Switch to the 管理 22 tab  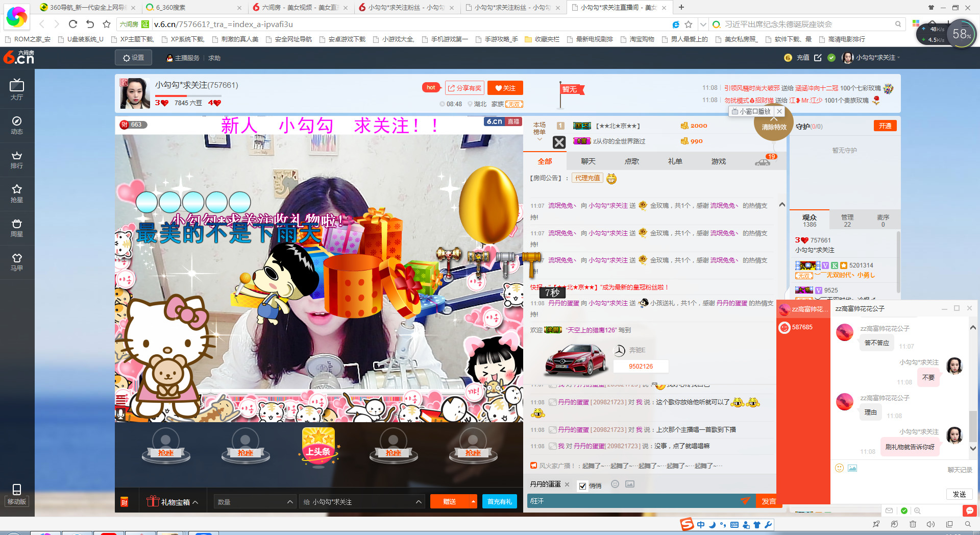pyautogui.click(x=847, y=221)
